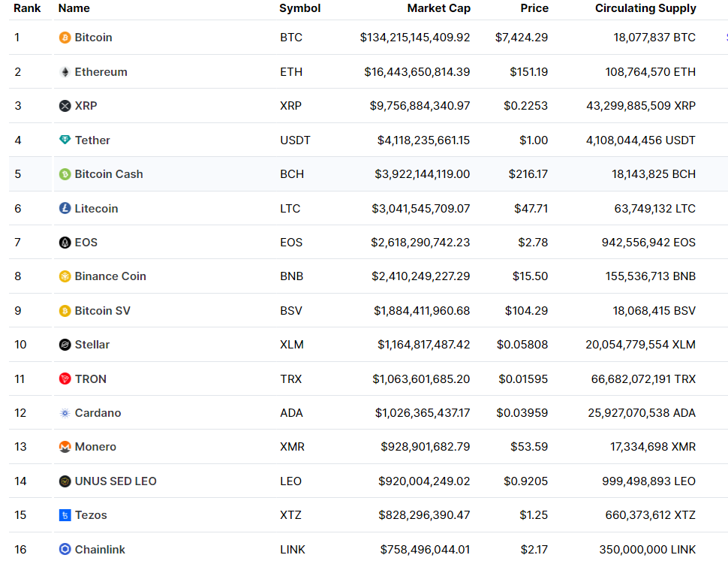Click Bitcoin Cash price $216.17
Screen dimensions: 728x561
pyautogui.click(x=528, y=174)
